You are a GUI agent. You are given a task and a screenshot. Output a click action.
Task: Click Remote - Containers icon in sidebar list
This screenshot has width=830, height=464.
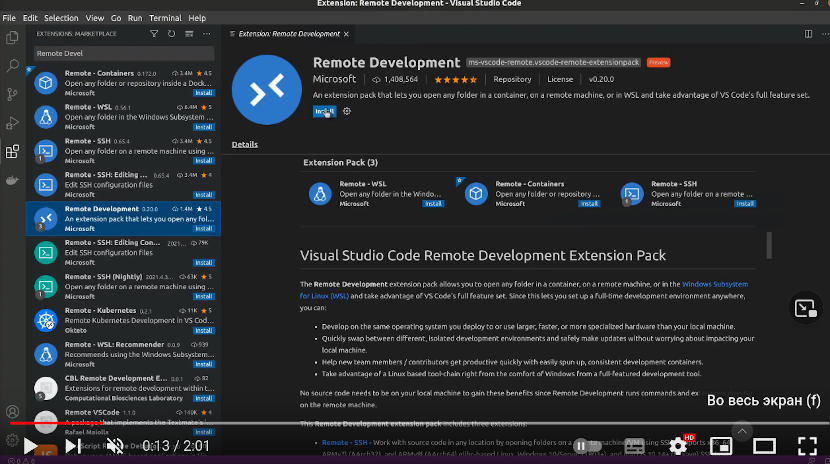46,83
